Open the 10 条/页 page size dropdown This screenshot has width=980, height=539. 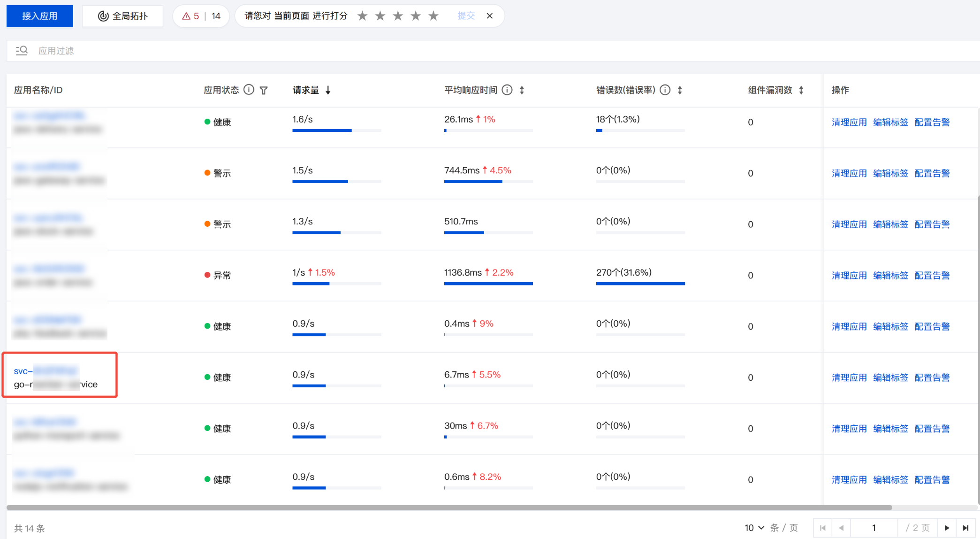pyautogui.click(x=754, y=528)
